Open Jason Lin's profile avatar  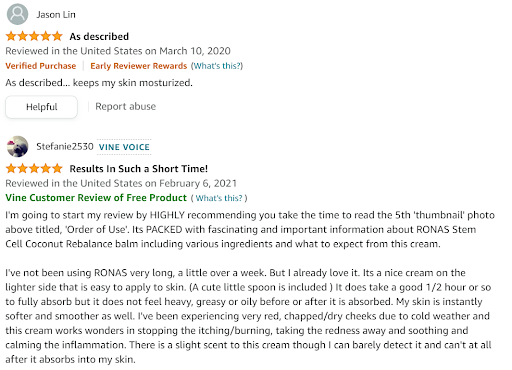[17, 14]
